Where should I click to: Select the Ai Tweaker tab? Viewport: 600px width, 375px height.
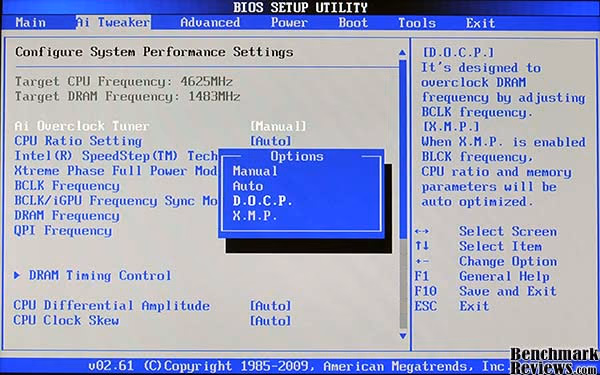[113, 23]
